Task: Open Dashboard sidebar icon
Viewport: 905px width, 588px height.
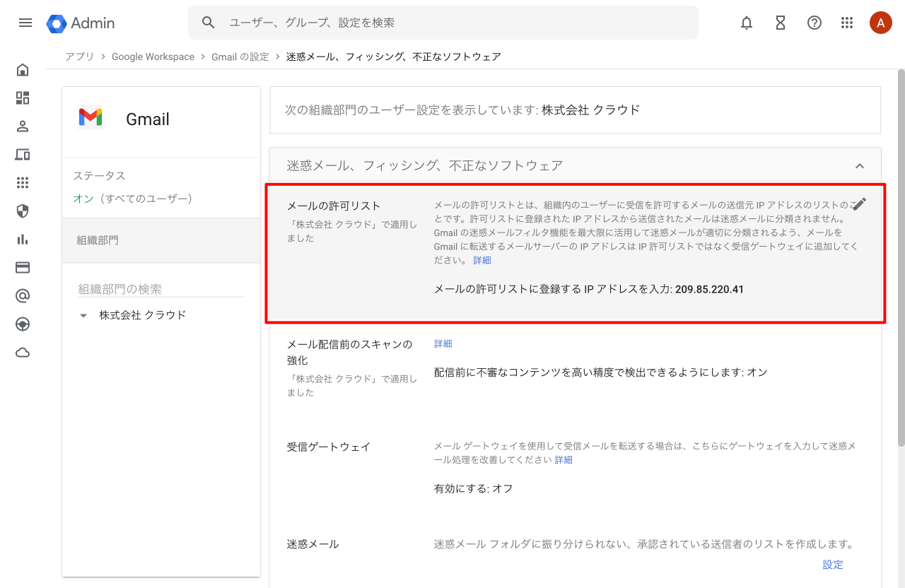Action: tap(23, 98)
